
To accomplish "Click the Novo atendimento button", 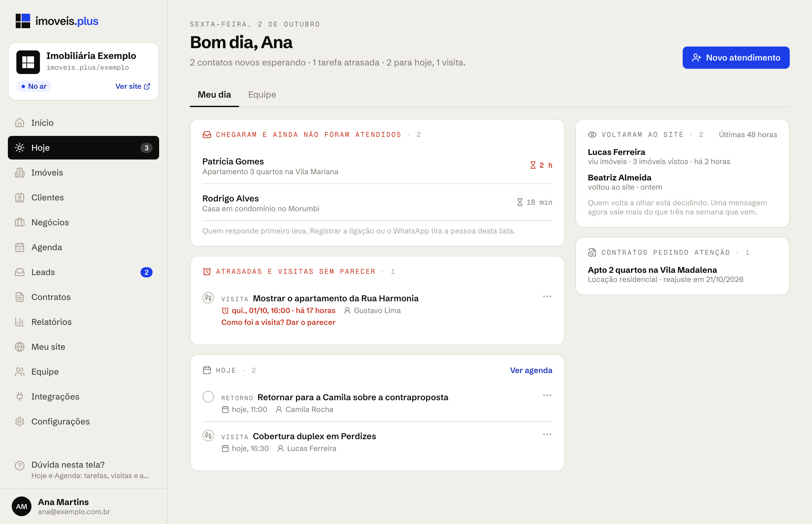I will pos(736,58).
